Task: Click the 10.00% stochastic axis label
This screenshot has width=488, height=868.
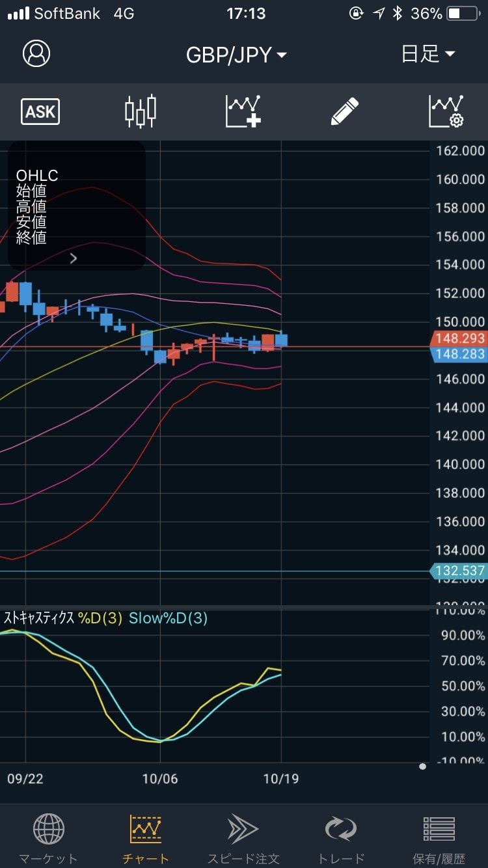Action: click(463, 737)
